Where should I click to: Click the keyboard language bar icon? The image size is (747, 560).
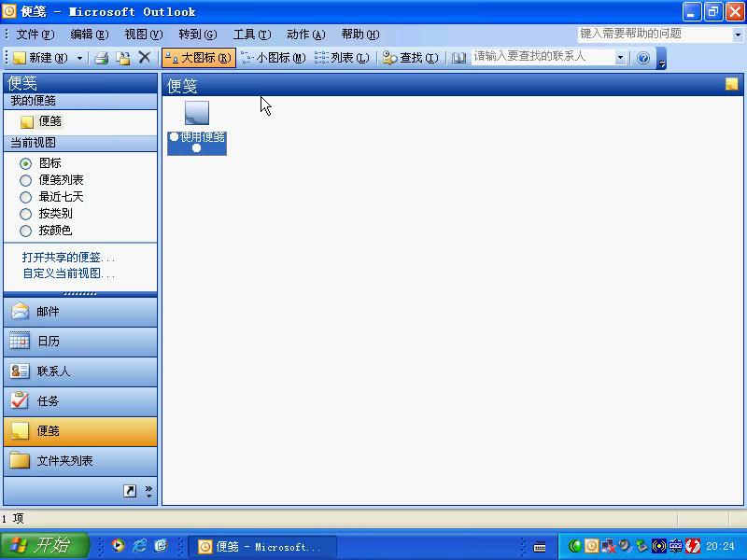[x=540, y=547]
